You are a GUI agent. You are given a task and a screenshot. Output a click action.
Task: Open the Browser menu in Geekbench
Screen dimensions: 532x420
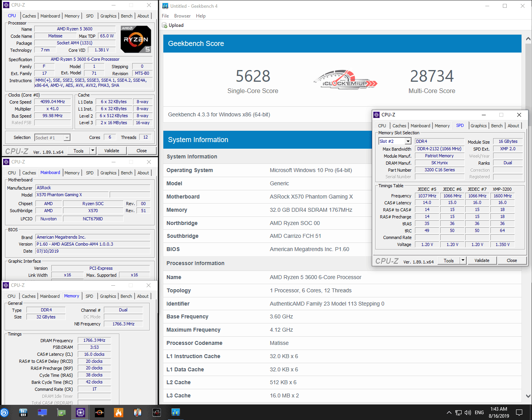(182, 16)
